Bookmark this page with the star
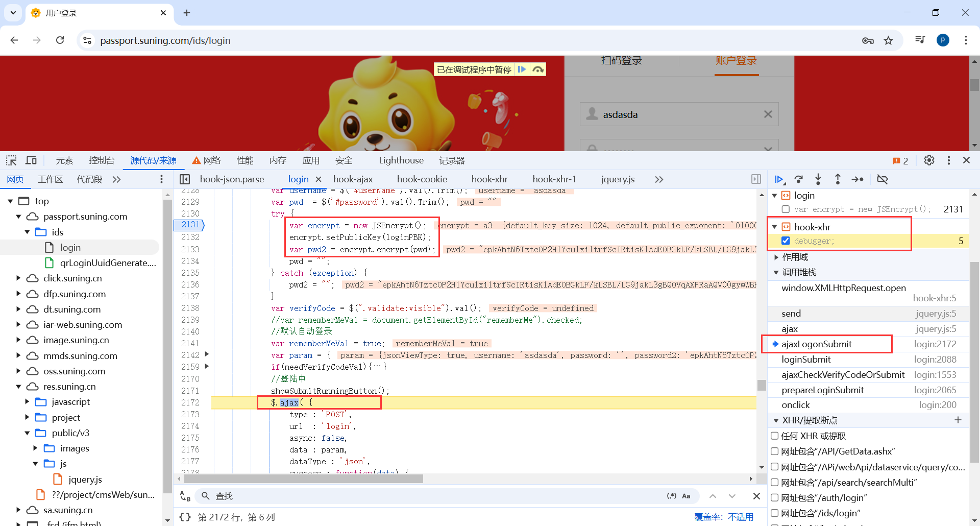Viewport: 980px width, 526px height. 889,40
